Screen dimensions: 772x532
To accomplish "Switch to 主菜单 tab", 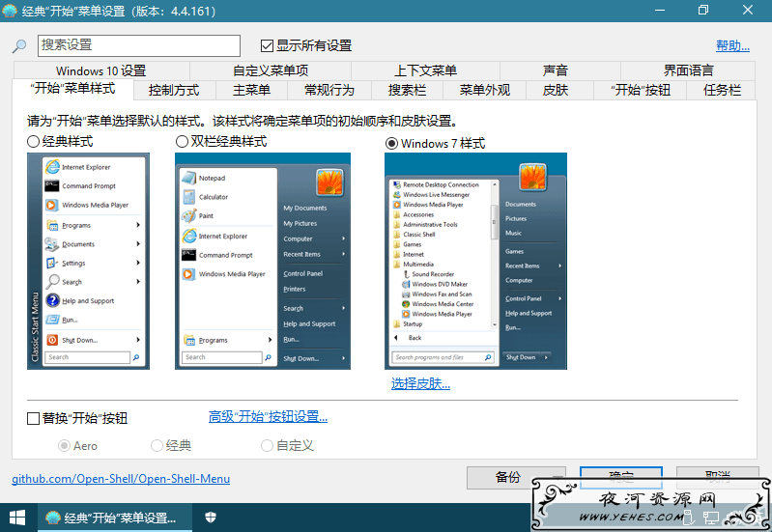I will [251, 91].
